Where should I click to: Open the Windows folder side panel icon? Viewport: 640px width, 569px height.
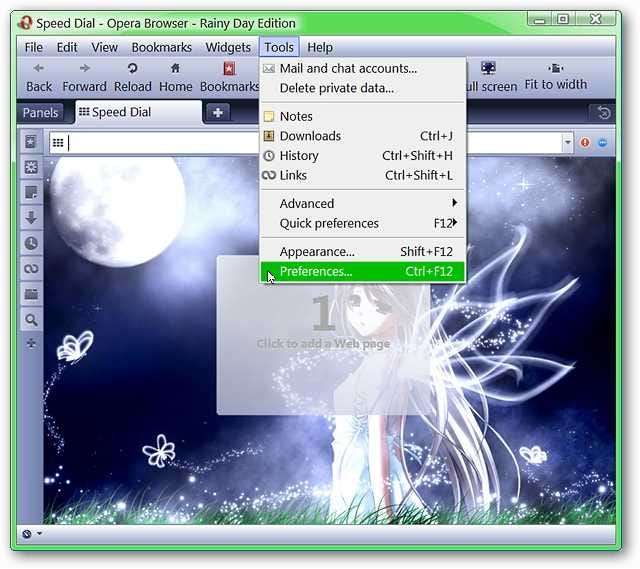pos(31,294)
